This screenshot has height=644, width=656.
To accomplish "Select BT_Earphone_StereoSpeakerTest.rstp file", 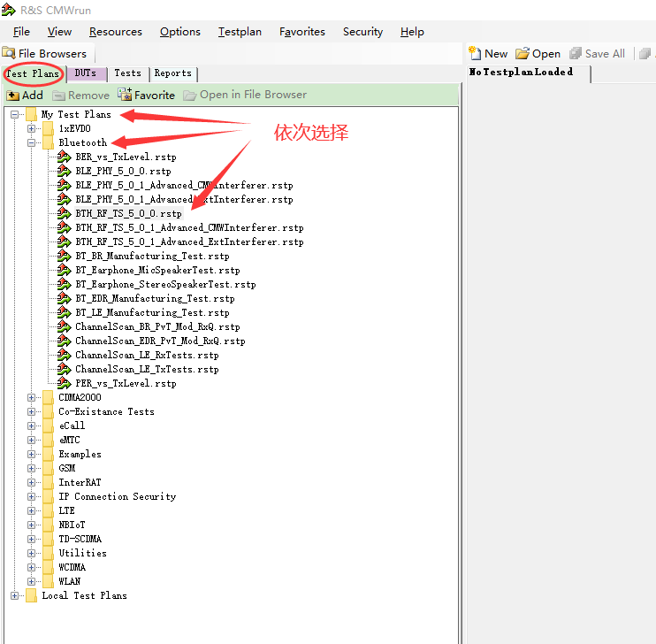I will 165,284.
